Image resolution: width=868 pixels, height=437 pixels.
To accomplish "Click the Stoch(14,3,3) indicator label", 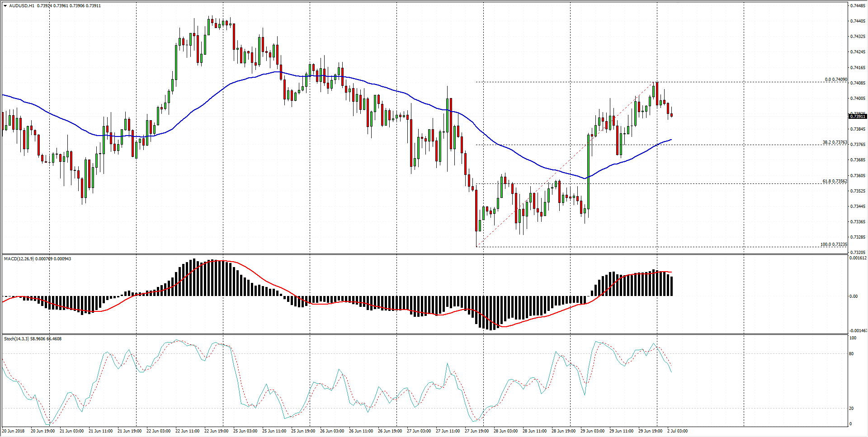I will coord(16,339).
